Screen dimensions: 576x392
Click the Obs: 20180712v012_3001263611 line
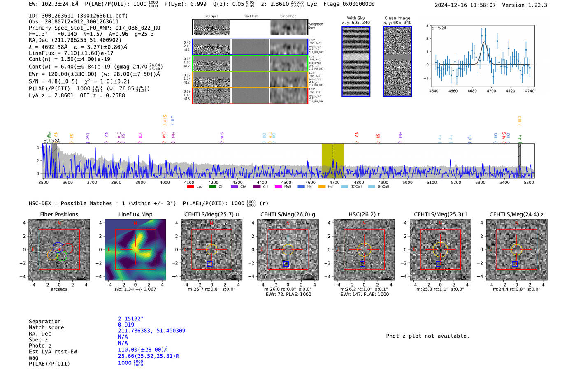(74, 22)
